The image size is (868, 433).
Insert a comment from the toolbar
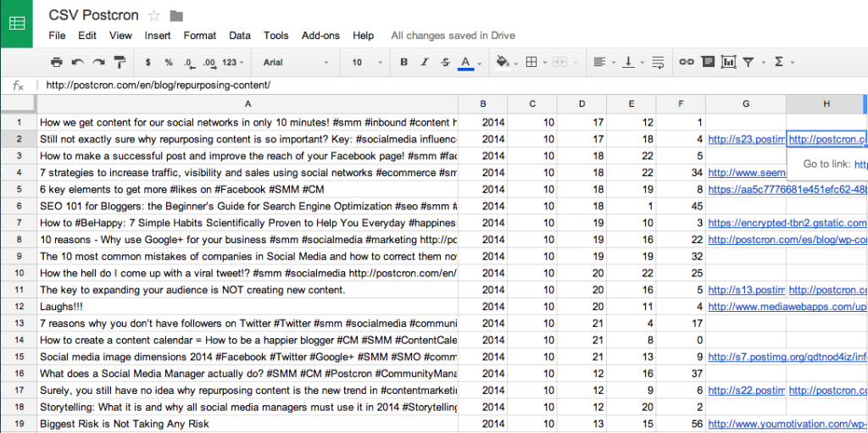coord(707,62)
